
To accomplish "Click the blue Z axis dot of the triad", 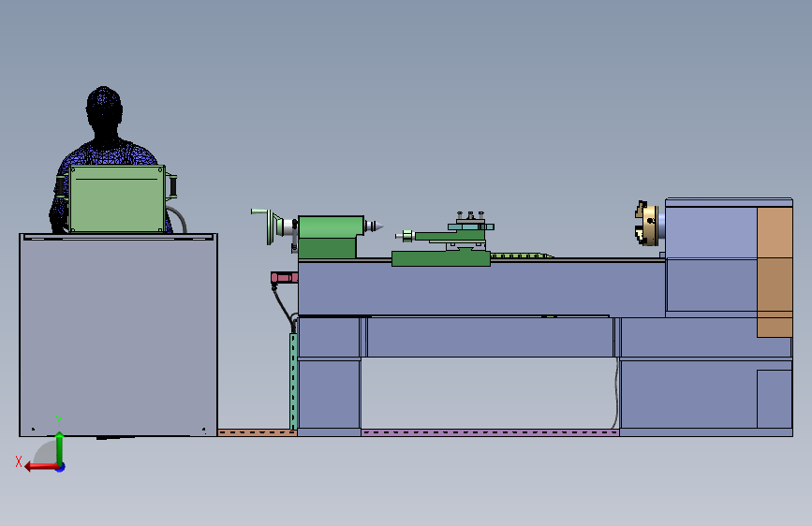I will 61,467.
